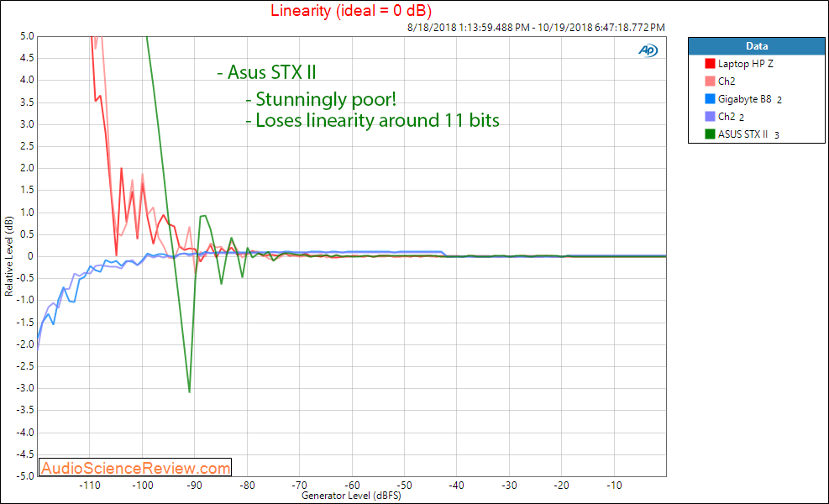Click the measurement date range timestamp
Image resolution: width=829 pixels, height=504 pixels.
[x=536, y=27]
